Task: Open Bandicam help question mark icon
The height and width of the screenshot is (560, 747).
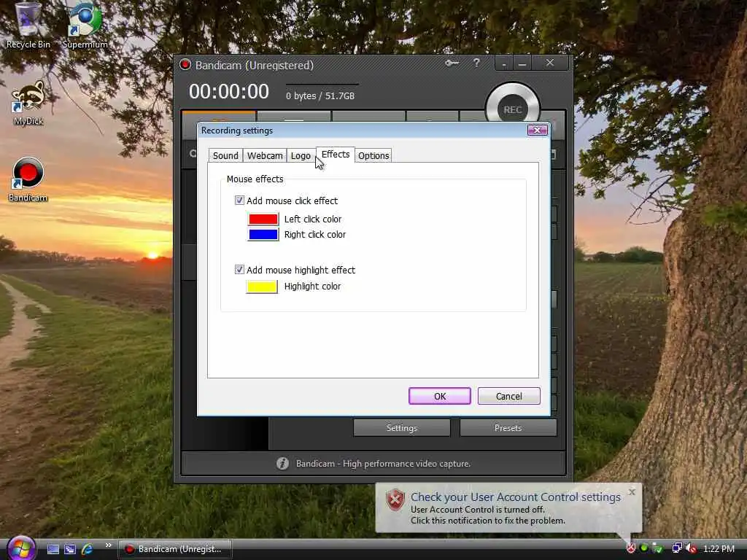Action: 476,63
